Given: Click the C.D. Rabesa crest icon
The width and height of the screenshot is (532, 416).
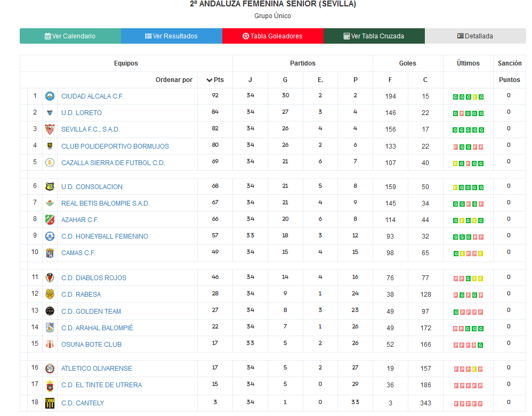Looking at the screenshot, I should pos(50,294).
